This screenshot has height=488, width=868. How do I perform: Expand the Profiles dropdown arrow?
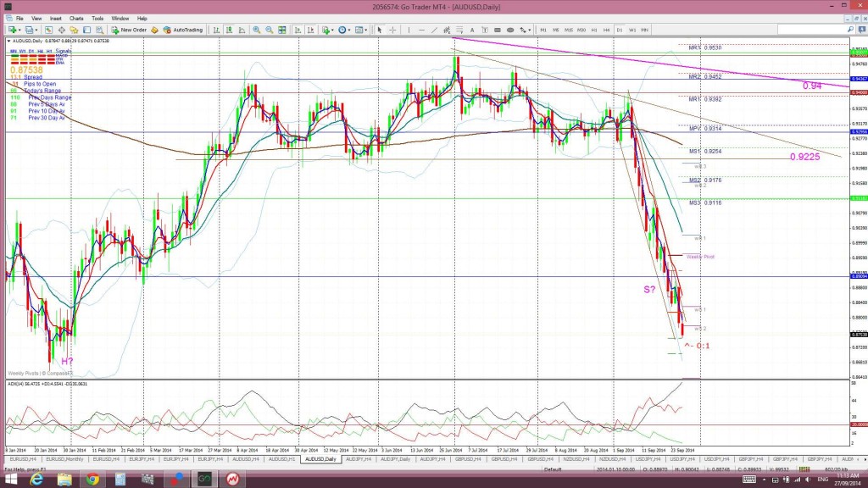click(36, 30)
